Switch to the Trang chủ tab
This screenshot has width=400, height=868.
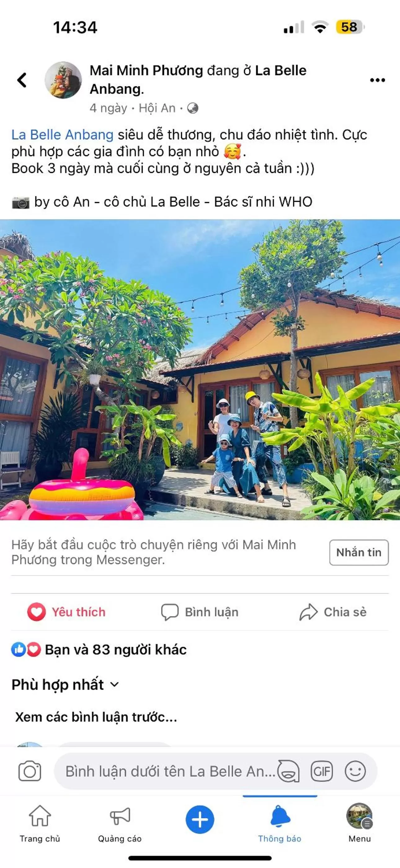click(x=40, y=824)
